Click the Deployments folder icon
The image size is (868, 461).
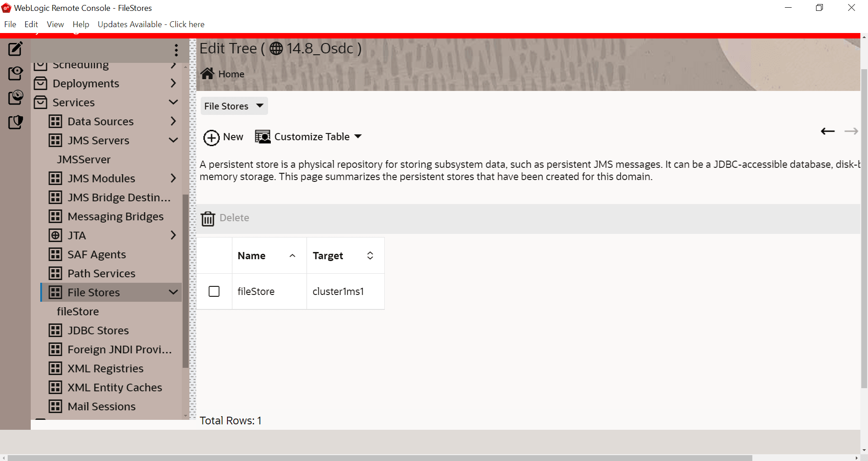click(x=41, y=83)
